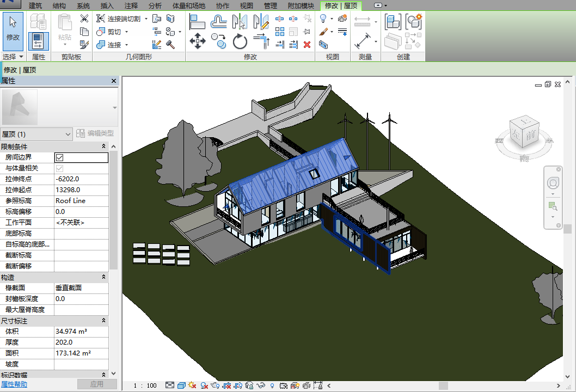Collapse the 限制条件 properties section
576x392 pixels.
(103, 146)
